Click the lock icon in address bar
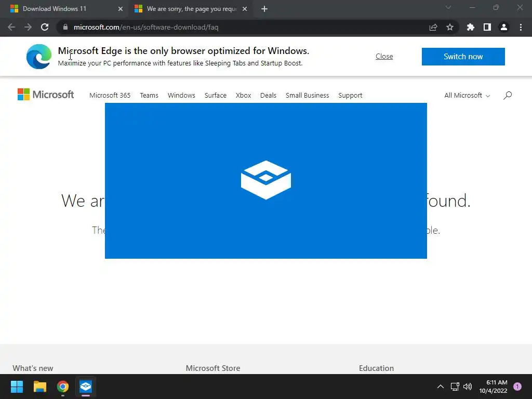Screen dimensions: 532x399 [65, 27]
